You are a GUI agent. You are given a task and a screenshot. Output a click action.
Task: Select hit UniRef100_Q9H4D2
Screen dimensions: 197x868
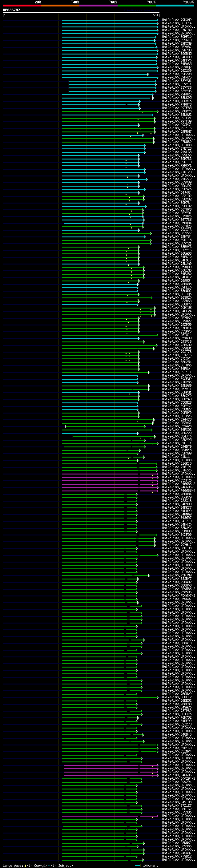[x=177, y=582]
